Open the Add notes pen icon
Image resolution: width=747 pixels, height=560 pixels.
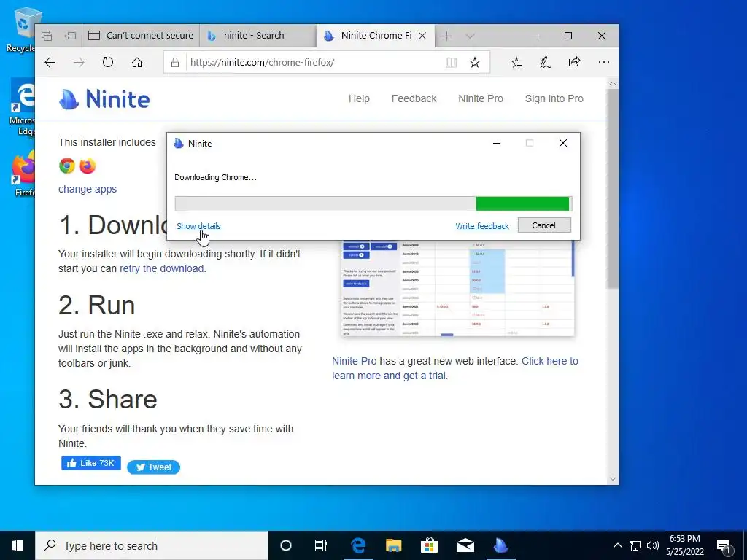tap(546, 62)
